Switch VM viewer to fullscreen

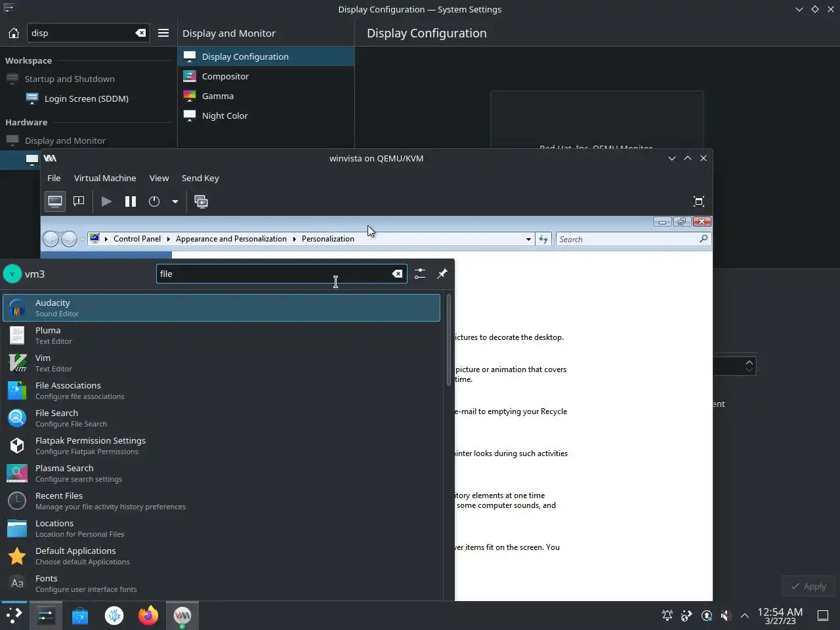point(699,201)
